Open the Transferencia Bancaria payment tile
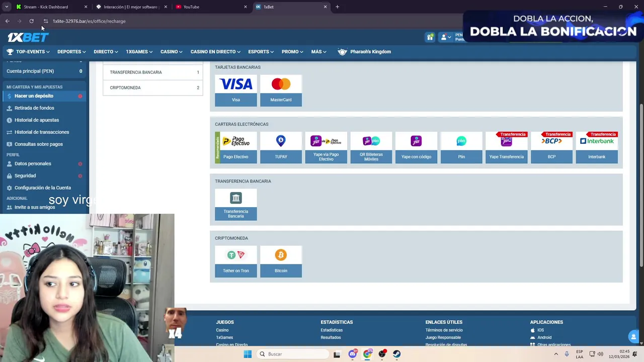The width and height of the screenshot is (644, 362). [x=235, y=205]
